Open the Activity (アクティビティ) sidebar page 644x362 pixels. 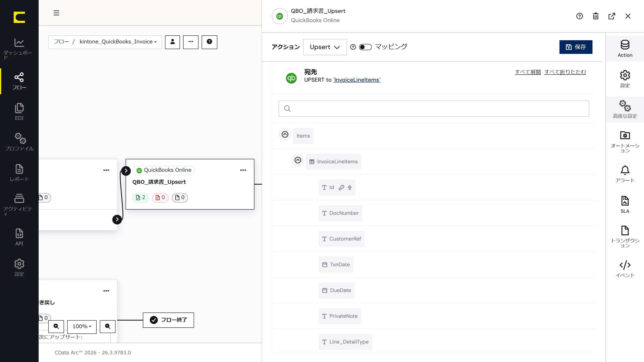(19, 205)
